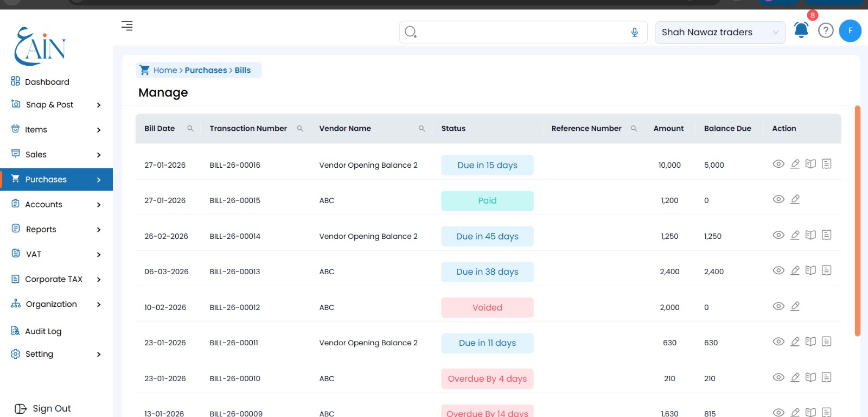View bill BILL-26-00013 with eye icon
This screenshot has width=868, height=417.
[778, 270]
